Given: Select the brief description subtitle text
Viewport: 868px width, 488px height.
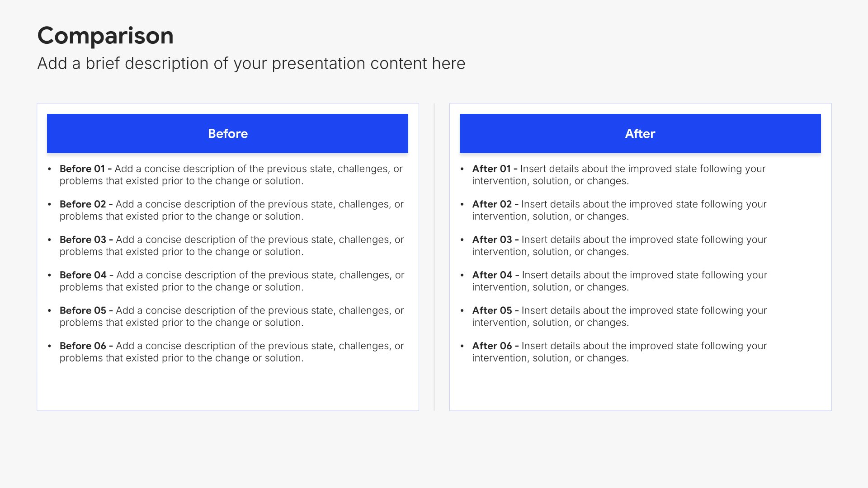Looking at the screenshot, I should click(x=251, y=64).
